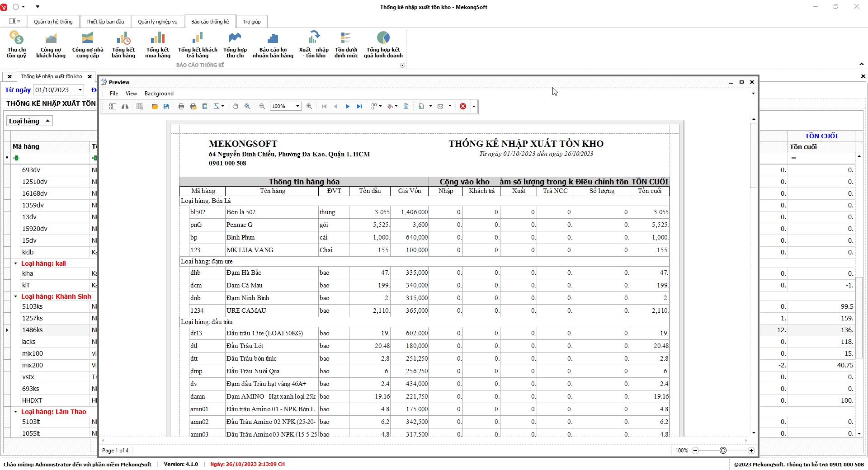This screenshot has height=470, width=868.
Task: Open the File menu in Preview
Action: click(x=114, y=94)
